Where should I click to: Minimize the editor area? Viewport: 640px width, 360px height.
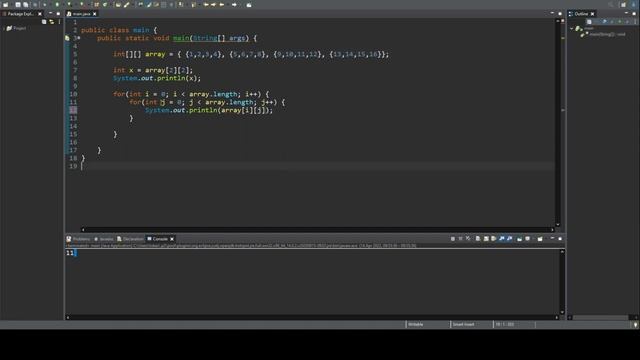[552, 13]
